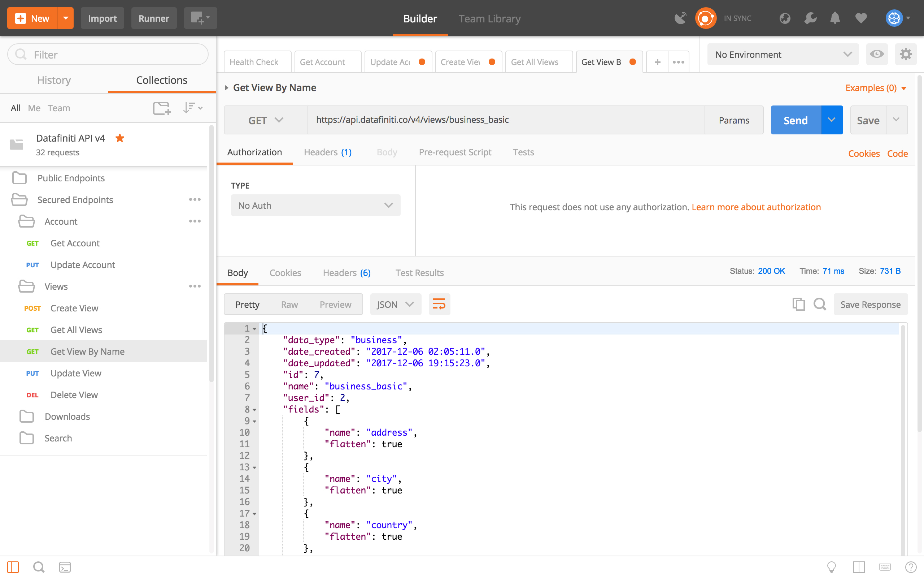924x578 pixels.
Task: Expand the Get View By Name description triangle
Action: [x=226, y=88]
